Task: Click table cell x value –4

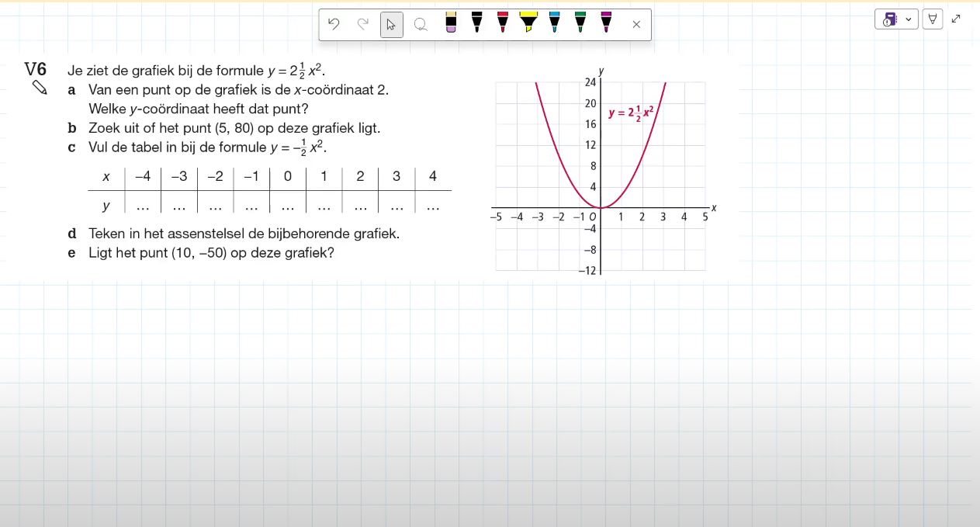Action: pyautogui.click(x=143, y=176)
